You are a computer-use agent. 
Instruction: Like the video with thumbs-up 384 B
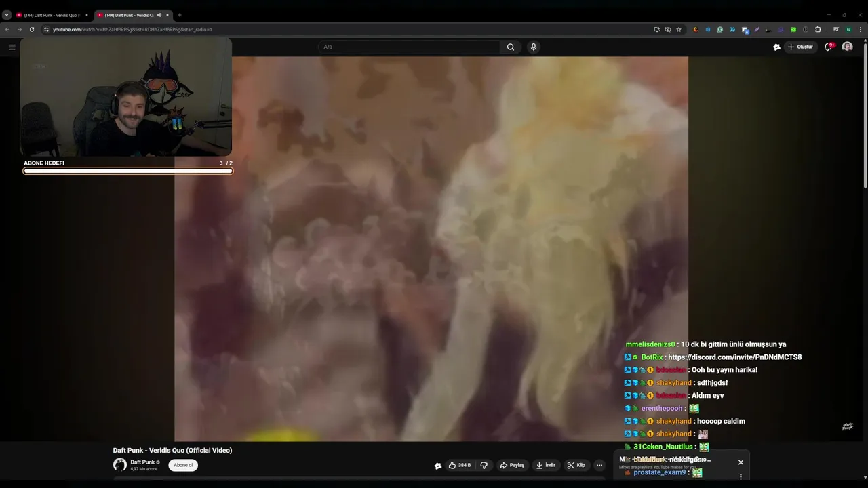click(459, 465)
